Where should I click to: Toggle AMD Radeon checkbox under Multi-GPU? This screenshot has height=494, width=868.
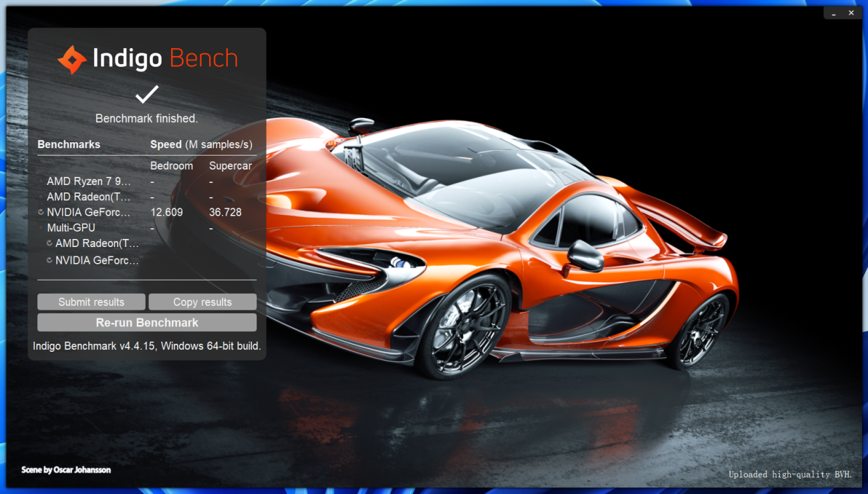pyautogui.click(x=50, y=244)
